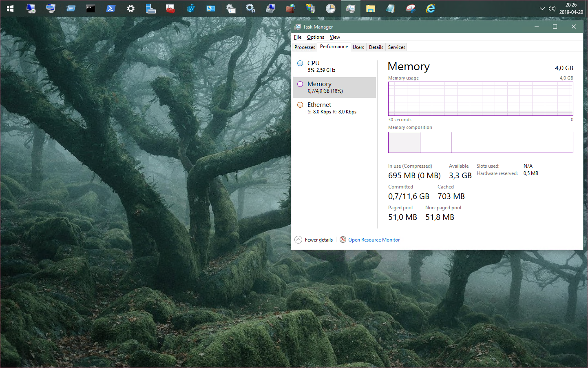The width and height of the screenshot is (588, 368).
Task: Launch Notepad from the taskbar
Action: click(390, 8)
